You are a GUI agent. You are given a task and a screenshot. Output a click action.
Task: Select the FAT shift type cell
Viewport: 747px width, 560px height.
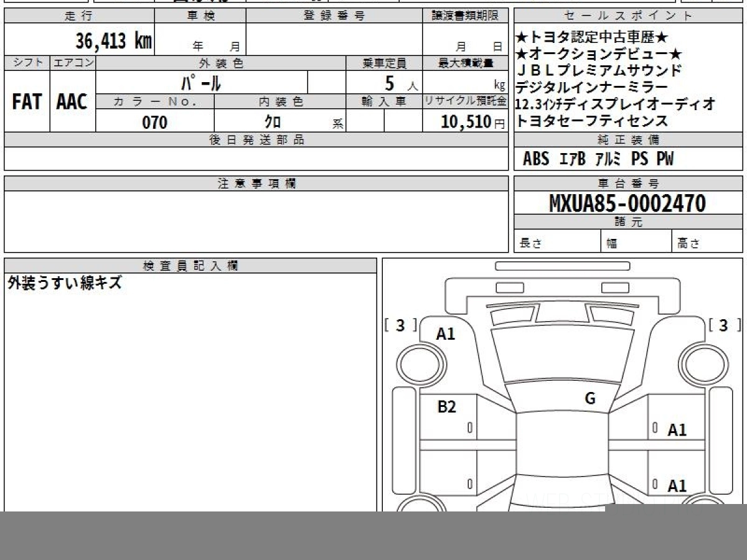coord(27,102)
